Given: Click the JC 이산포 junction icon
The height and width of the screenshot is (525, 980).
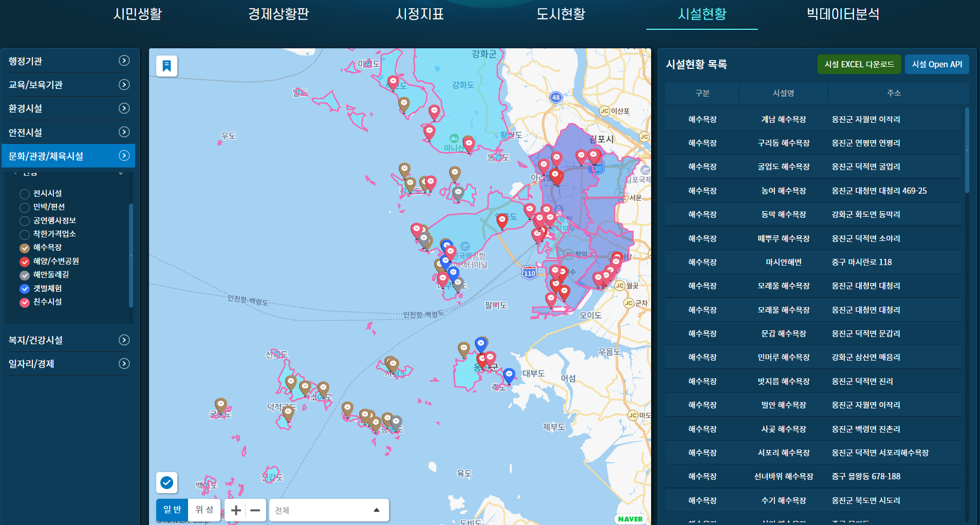Looking at the screenshot, I should 604,111.
